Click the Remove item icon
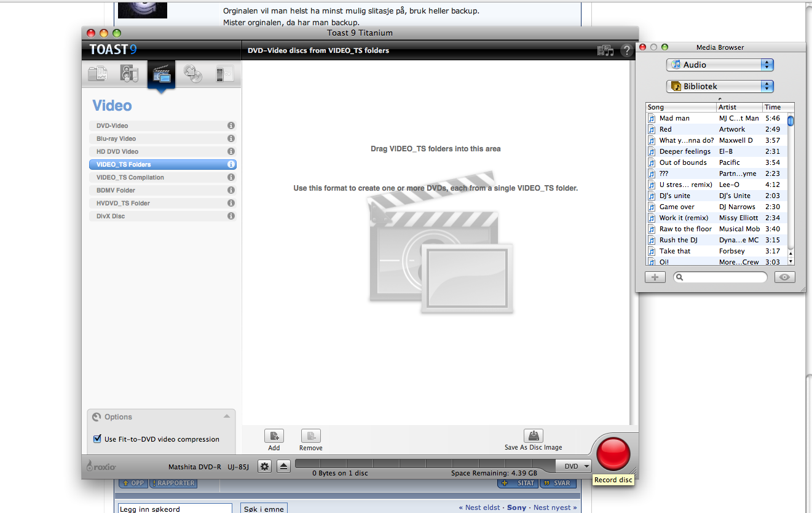Screen dimensions: 812x513 pyautogui.click(x=311, y=435)
